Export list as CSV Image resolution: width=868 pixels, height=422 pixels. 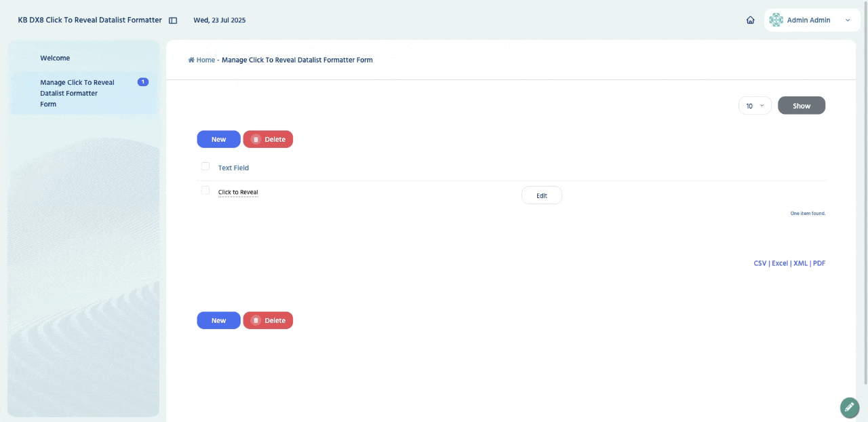[760, 263]
